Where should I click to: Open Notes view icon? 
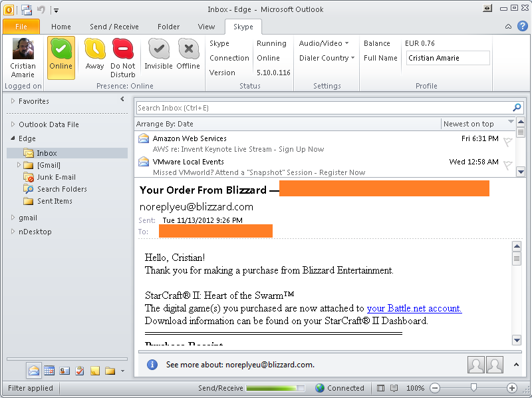click(x=95, y=371)
